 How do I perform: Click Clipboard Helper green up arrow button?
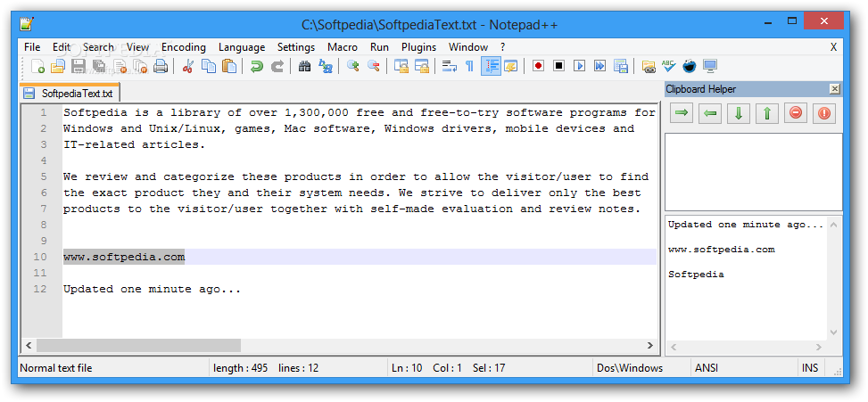[767, 113]
